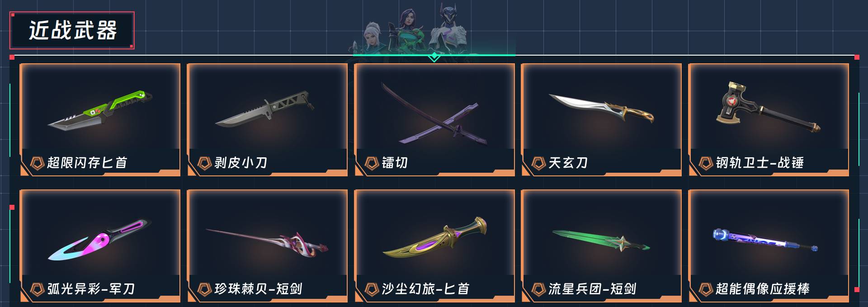Click the hexagon icon beside 剥皮小刀
The height and width of the screenshot is (307, 868).
coord(204,163)
